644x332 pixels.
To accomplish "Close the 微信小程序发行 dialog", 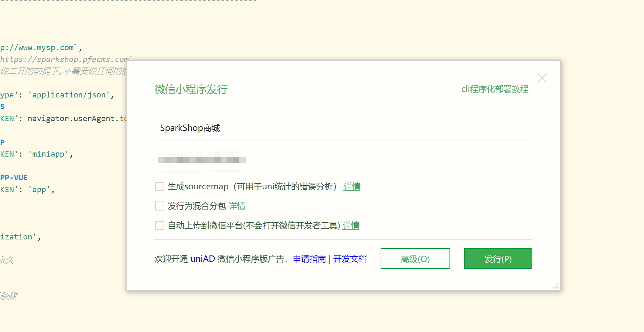I will [x=542, y=78].
